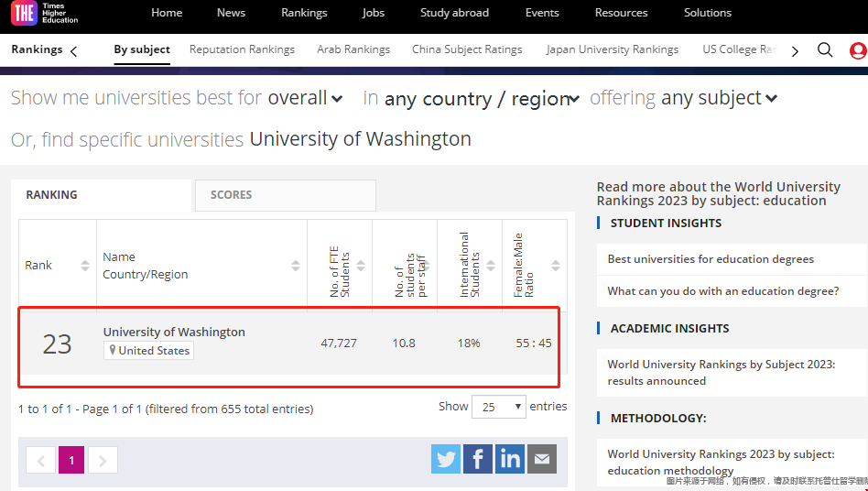Open the 'any country / region' dropdown
868x491 pixels.
click(482, 99)
